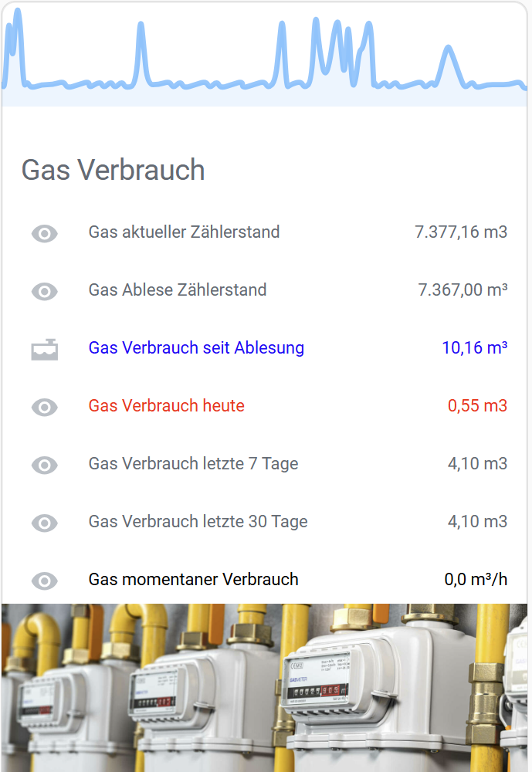Click eye icon beside Gas Verbrauch heute
Image resolution: width=532 pixels, height=772 pixels.
(x=45, y=407)
